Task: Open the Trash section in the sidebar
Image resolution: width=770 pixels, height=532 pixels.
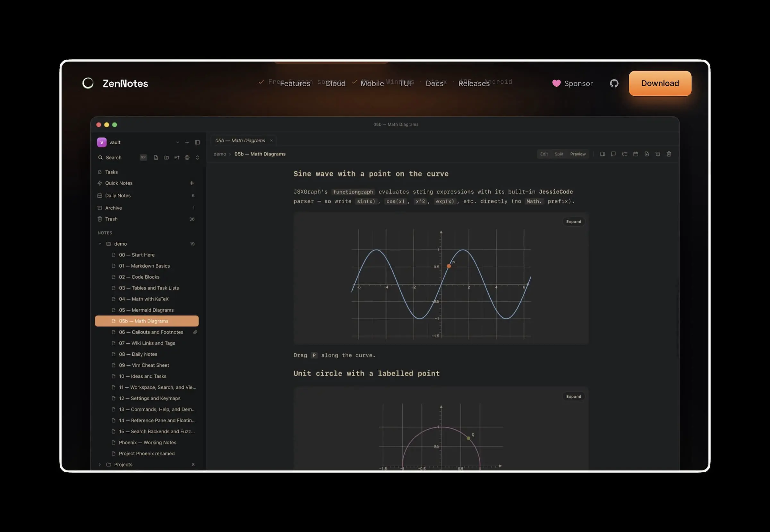Action: click(x=147, y=219)
